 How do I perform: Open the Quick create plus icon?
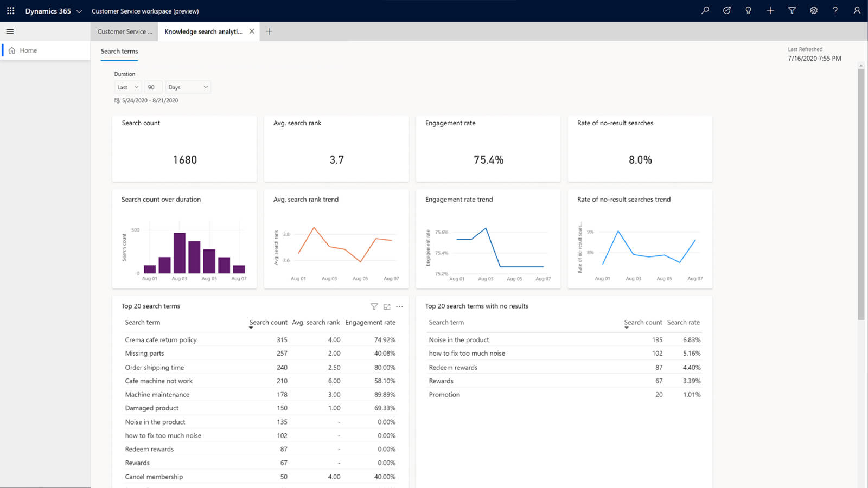pos(770,10)
